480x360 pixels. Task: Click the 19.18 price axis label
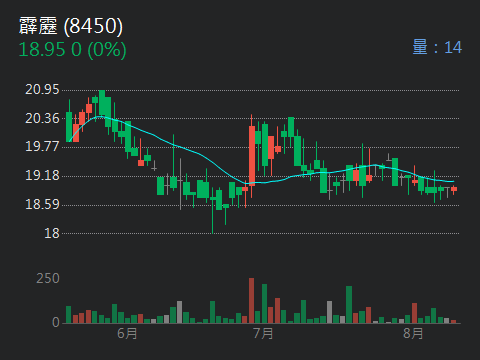tap(42, 176)
